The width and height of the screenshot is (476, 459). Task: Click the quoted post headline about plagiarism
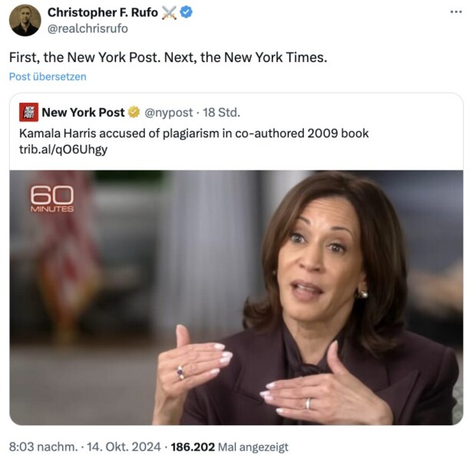click(x=193, y=134)
